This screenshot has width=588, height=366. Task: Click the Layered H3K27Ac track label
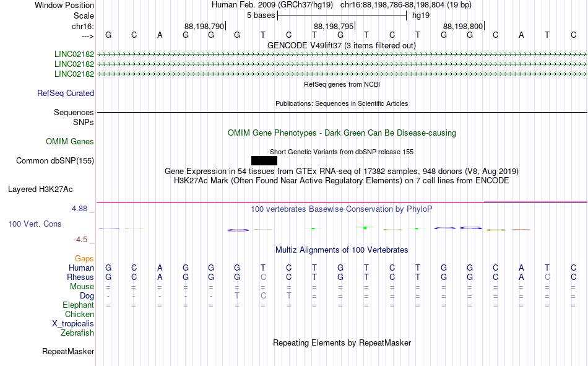pyautogui.click(x=40, y=190)
